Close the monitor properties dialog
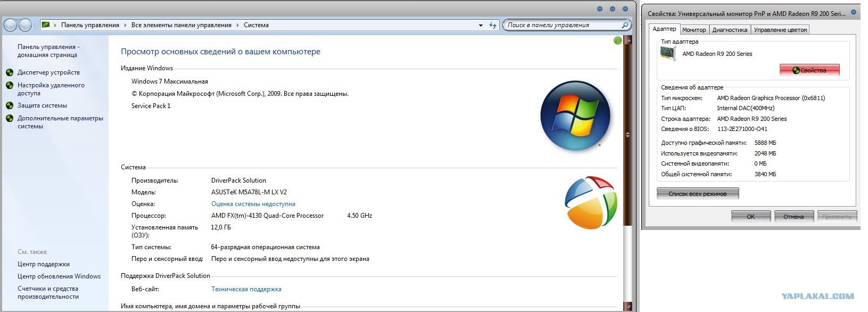 tap(854, 12)
